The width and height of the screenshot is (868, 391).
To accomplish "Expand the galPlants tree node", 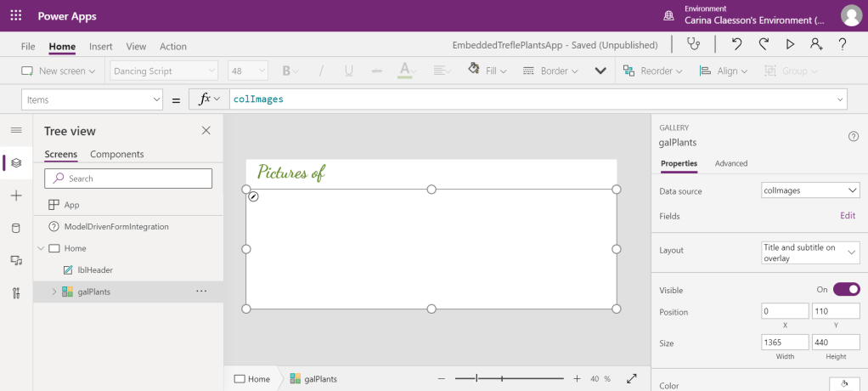I will point(54,292).
